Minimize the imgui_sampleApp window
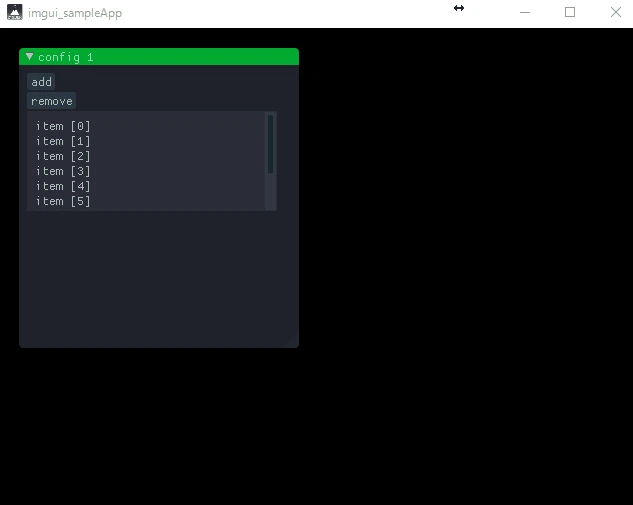633x505 pixels. tap(525, 12)
